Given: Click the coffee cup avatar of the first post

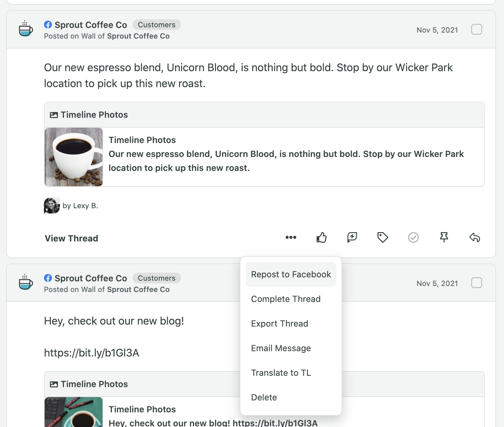Looking at the screenshot, I should [x=26, y=29].
